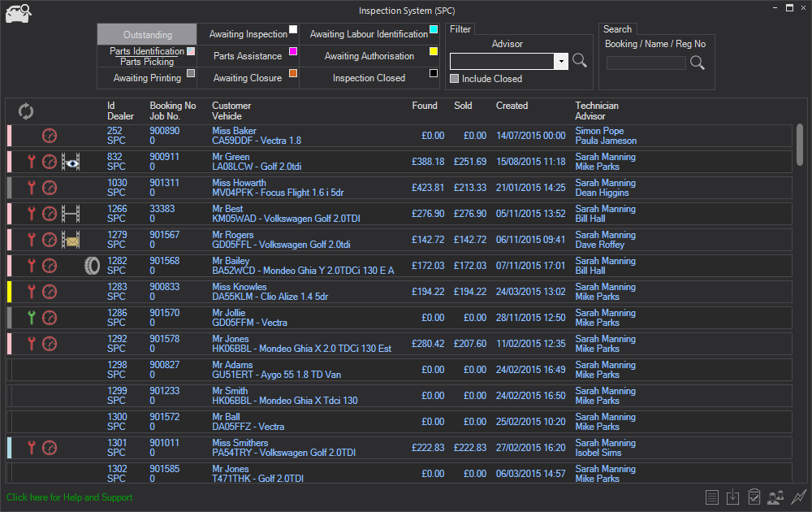Click the magnifier beside the Booking search field
The width and height of the screenshot is (812, 512).
pos(698,63)
